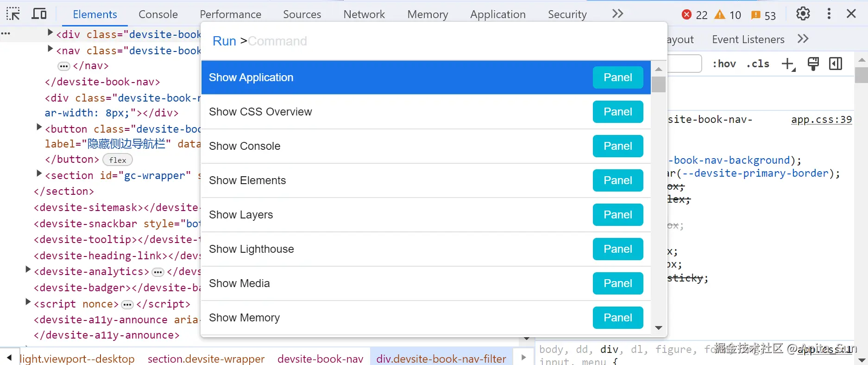Select the Show Application command
Image resolution: width=868 pixels, height=365 pixels.
pos(426,77)
